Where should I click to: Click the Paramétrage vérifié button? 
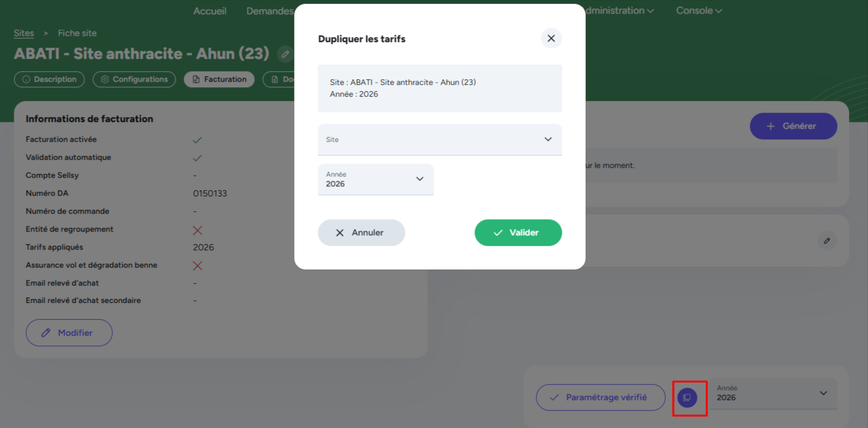600,398
